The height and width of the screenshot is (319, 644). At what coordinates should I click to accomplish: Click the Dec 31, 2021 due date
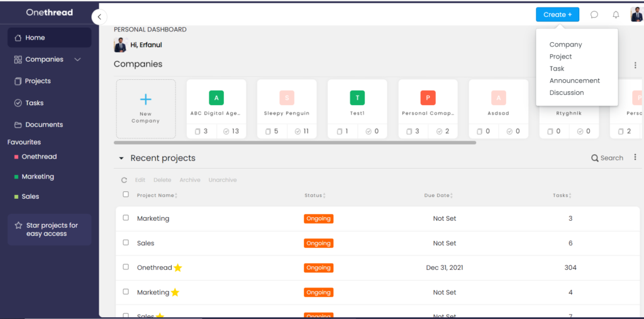(445, 267)
